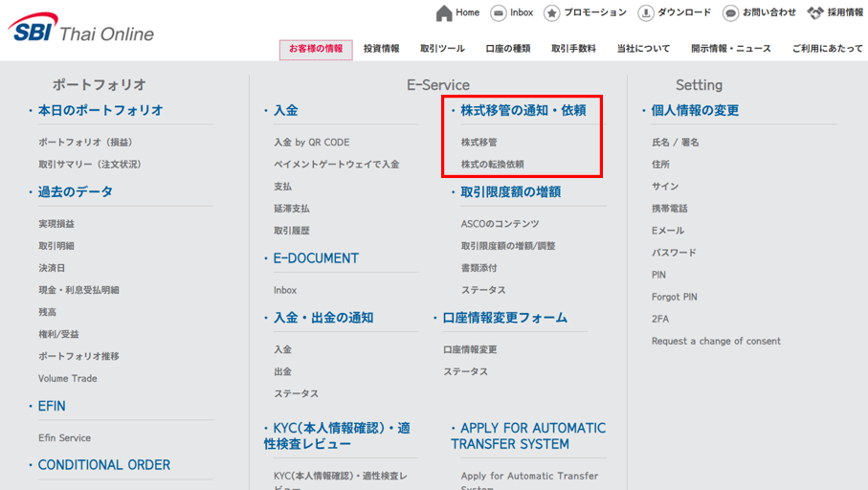Screen dimensions: 868x490
Task: Open ポートフォリオ推移 link
Action: coord(78,357)
